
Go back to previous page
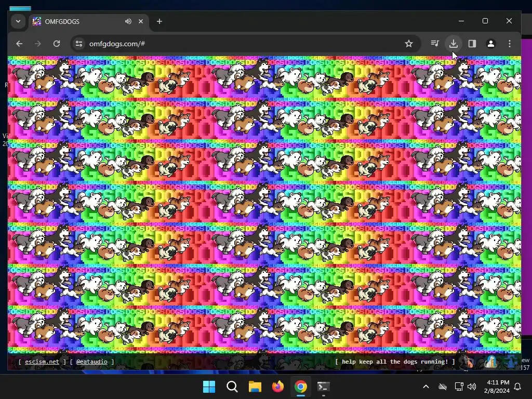click(x=19, y=44)
